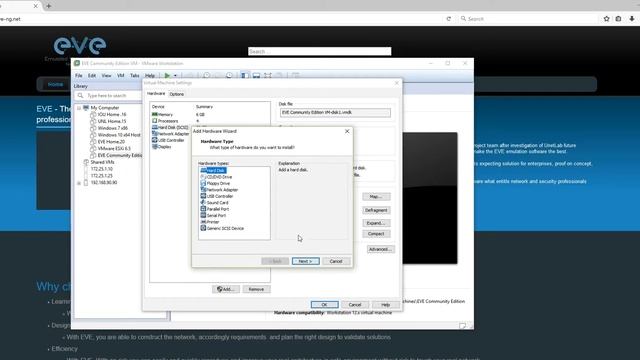Open the Edit menu
Viewport: 640px width, 360px height.
point(92,76)
